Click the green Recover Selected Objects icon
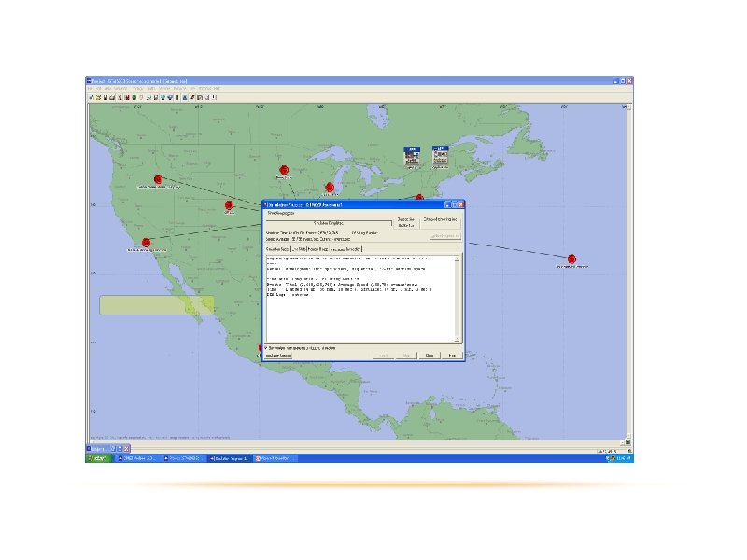This screenshot has height=560, width=747. point(134,98)
